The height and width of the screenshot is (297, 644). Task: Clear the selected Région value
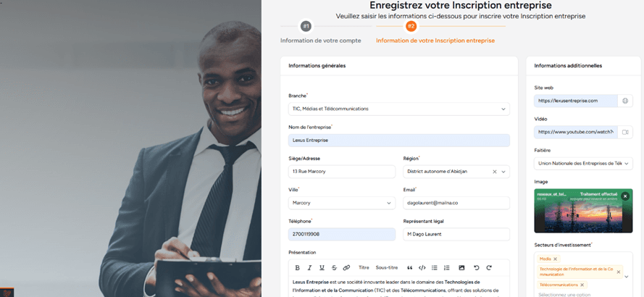point(495,172)
